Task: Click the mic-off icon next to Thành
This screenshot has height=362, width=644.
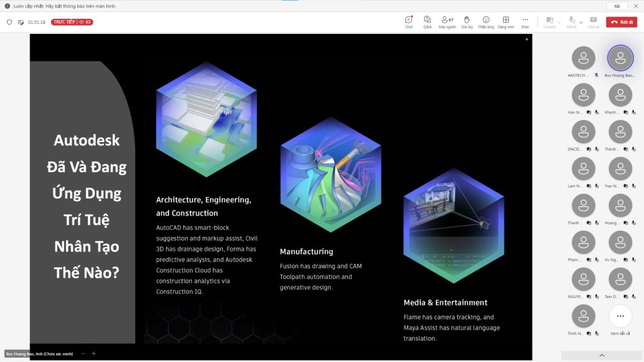Action: (634, 150)
